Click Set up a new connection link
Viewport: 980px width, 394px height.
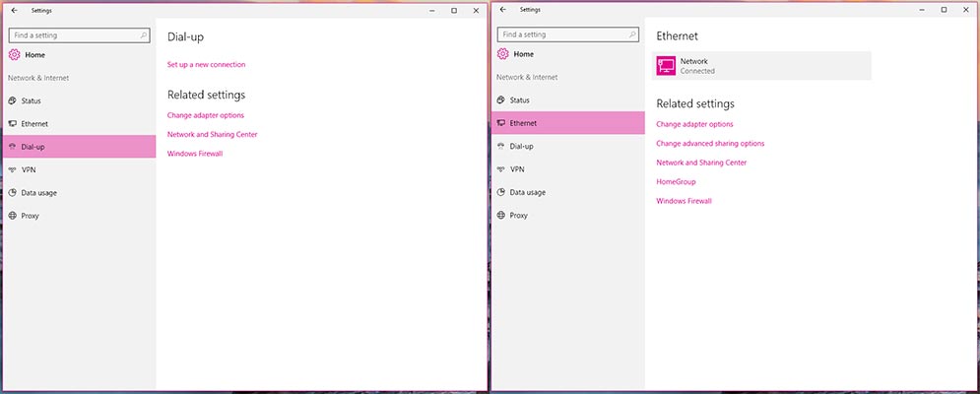point(206,64)
